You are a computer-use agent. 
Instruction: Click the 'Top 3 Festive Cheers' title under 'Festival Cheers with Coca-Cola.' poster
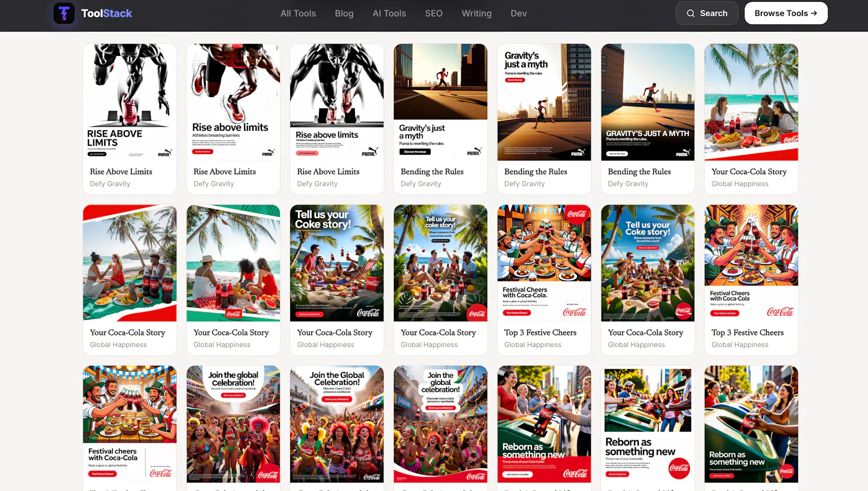click(x=540, y=333)
